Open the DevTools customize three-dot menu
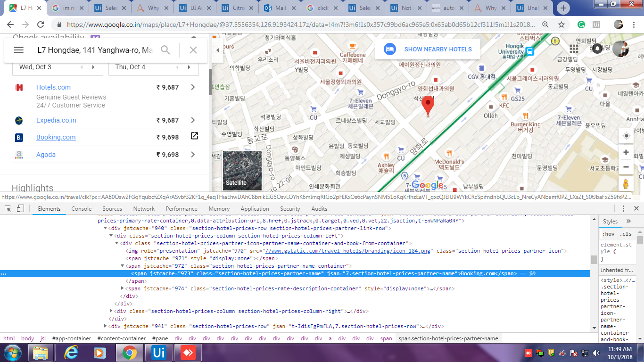The height and width of the screenshot is (362, 644). [x=623, y=208]
